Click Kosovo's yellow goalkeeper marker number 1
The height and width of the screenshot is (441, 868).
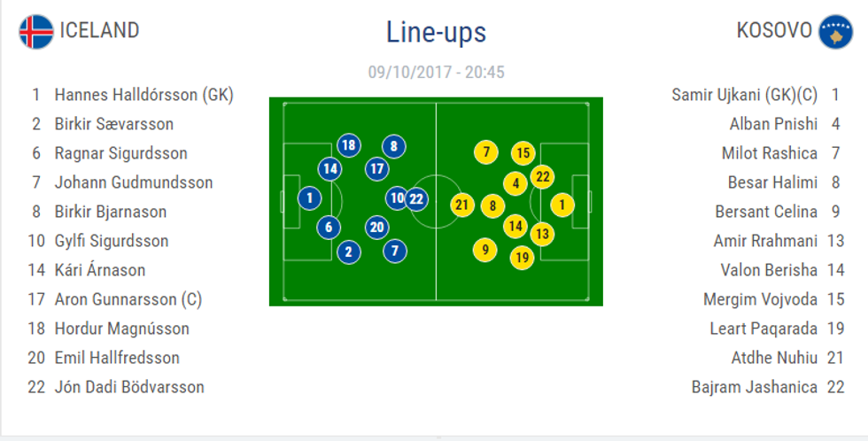pos(562,205)
